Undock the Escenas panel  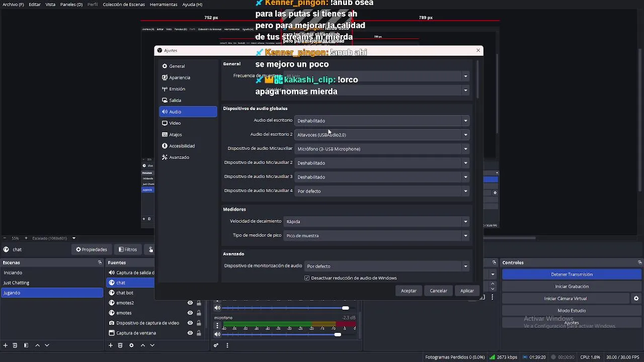(100, 262)
